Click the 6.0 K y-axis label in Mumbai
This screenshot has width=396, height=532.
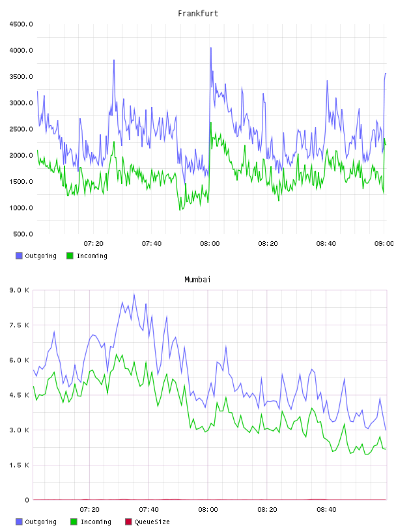pos(19,361)
